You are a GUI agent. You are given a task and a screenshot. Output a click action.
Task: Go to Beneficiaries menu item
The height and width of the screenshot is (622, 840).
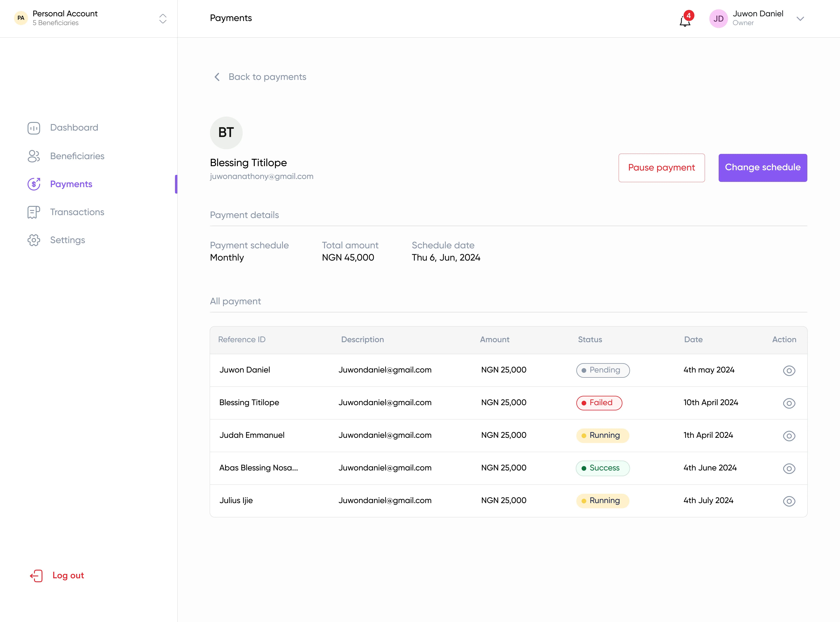pos(77,156)
